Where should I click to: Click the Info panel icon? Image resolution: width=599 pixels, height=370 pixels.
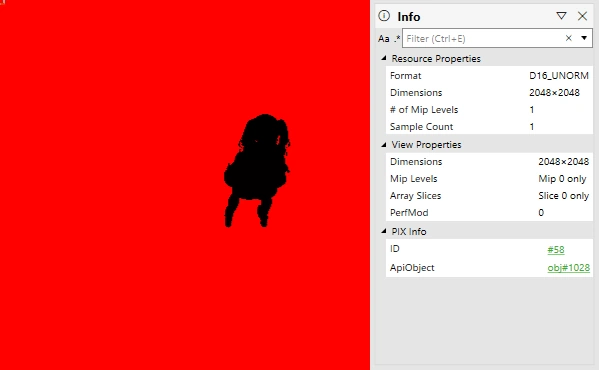coord(384,16)
